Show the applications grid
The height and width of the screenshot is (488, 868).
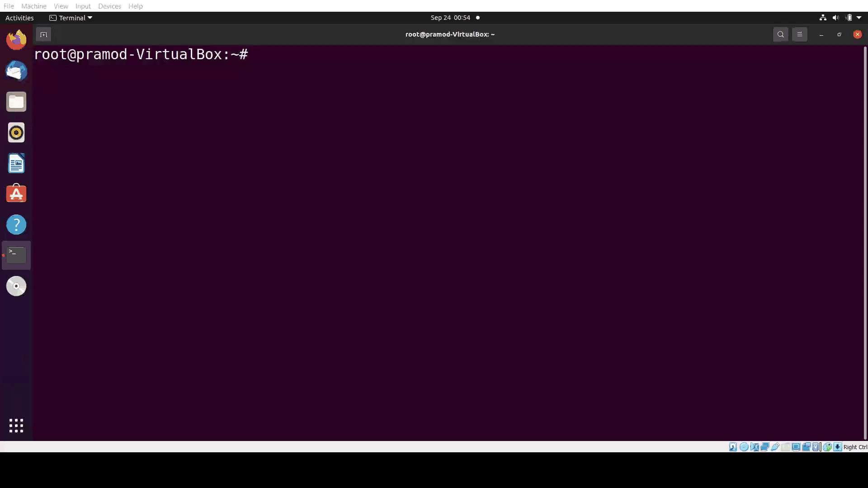16,425
